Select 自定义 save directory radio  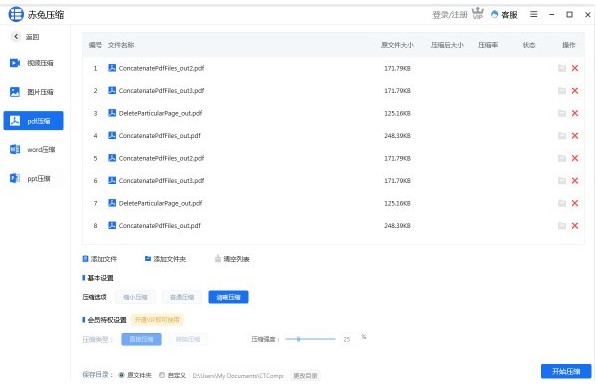[162, 375]
